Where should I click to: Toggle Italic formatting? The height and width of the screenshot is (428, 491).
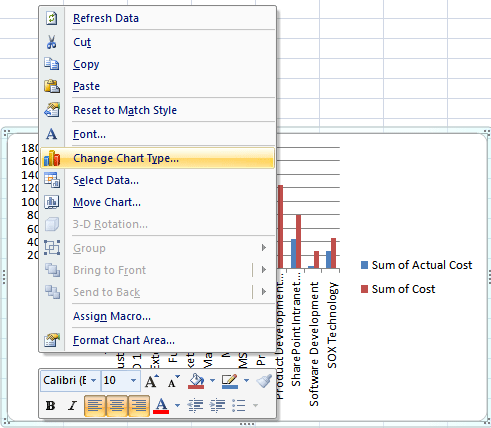pos(72,405)
